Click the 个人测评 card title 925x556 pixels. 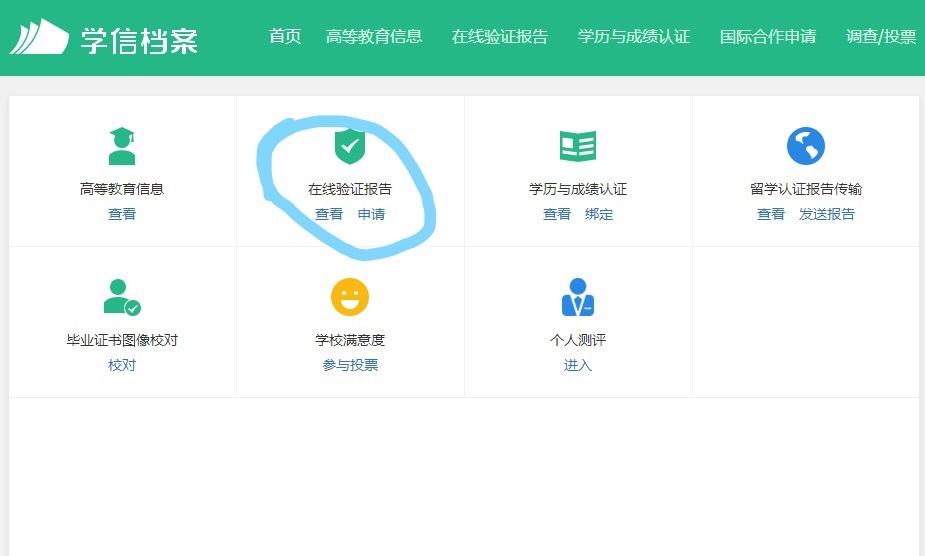click(x=578, y=340)
